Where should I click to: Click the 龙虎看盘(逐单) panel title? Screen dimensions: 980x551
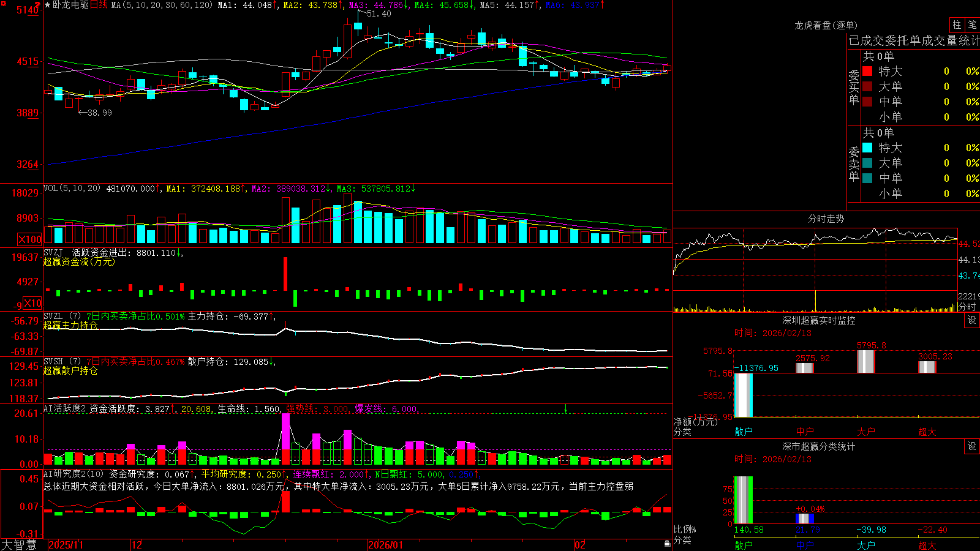[826, 25]
